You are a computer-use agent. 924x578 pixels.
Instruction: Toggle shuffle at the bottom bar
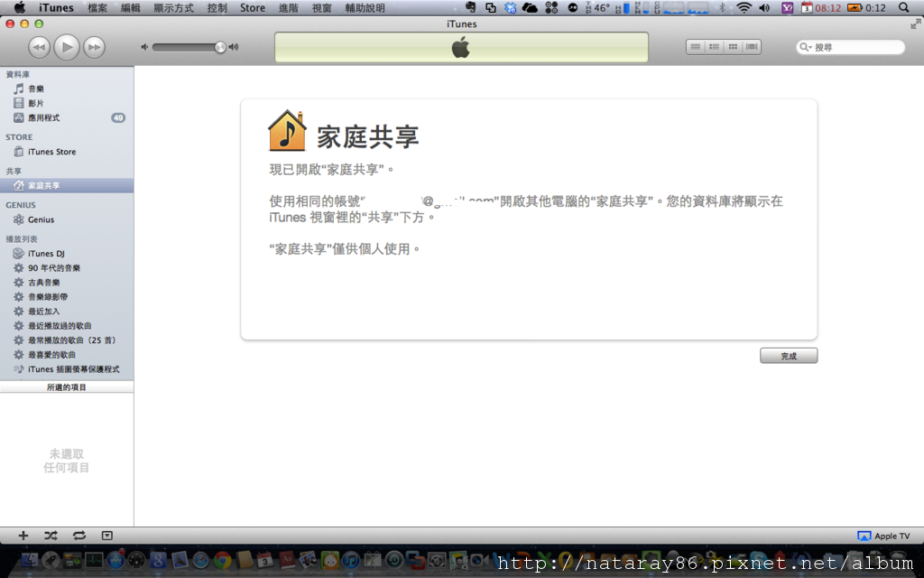[x=51, y=536]
